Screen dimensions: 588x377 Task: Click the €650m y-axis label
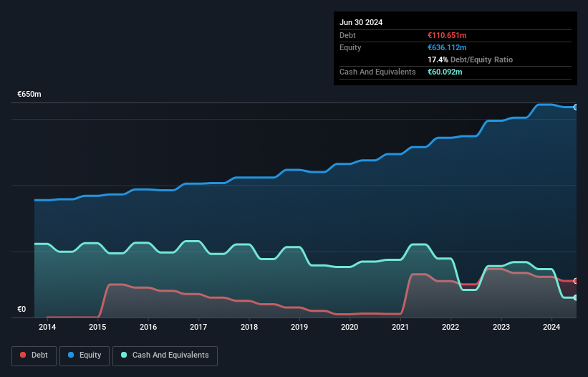[x=29, y=95]
